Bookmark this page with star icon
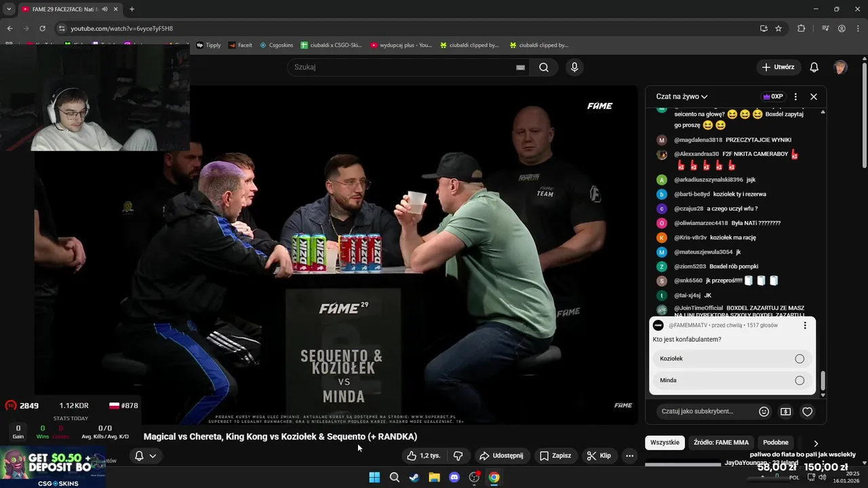Viewport: 868px width, 488px height. pos(778,28)
